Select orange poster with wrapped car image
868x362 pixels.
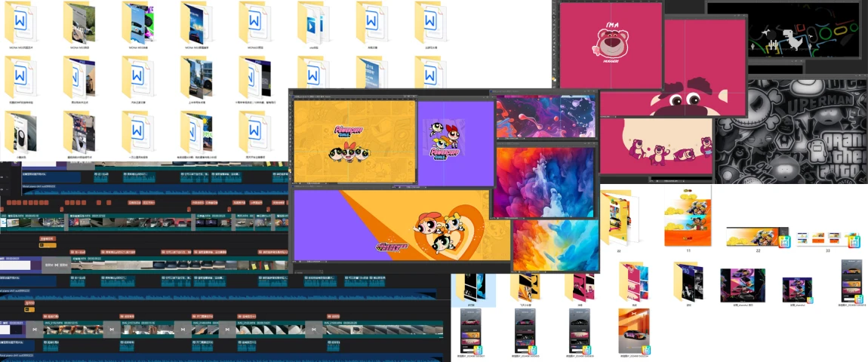[634, 330]
